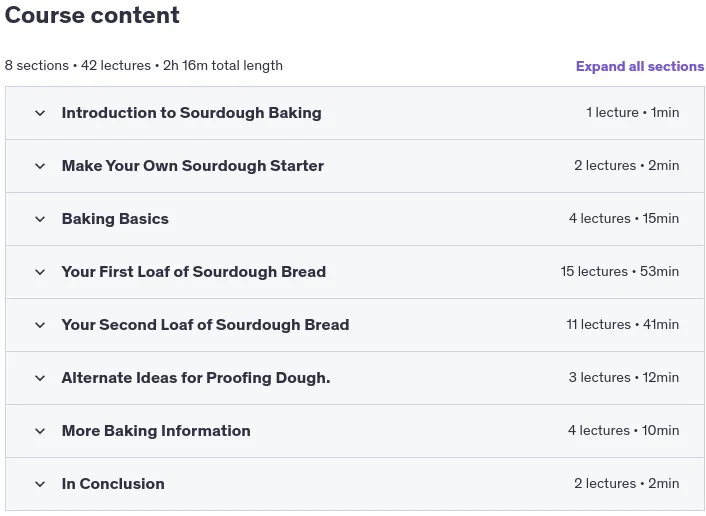
Task: Click the 11 lectures • 41min label
Action: pos(622,325)
